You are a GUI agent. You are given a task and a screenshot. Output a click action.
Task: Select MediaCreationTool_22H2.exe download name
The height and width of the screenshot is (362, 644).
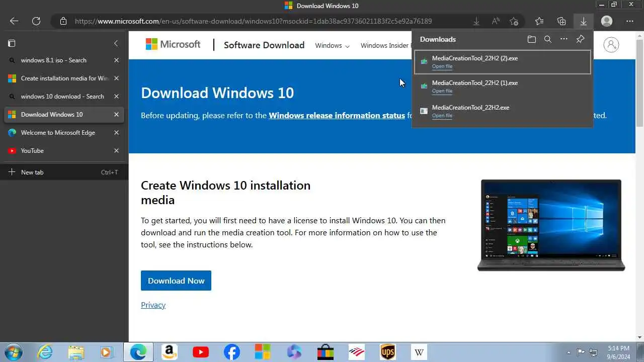click(470, 107)
